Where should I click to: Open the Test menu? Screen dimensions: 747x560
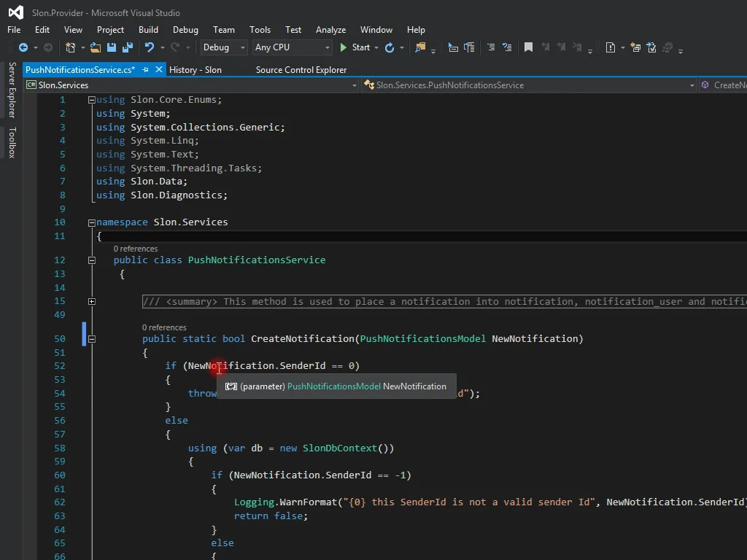point(293,29)
